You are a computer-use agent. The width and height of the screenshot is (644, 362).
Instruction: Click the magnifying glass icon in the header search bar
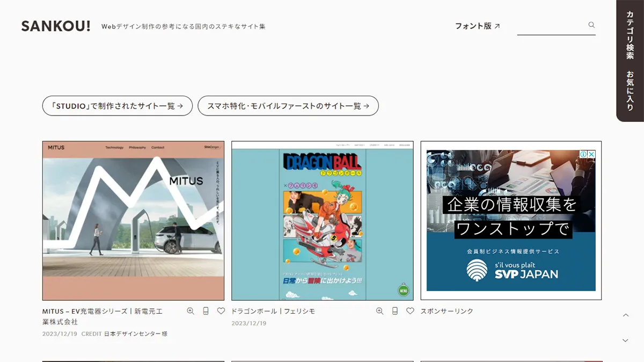click(x=591, y=25)
